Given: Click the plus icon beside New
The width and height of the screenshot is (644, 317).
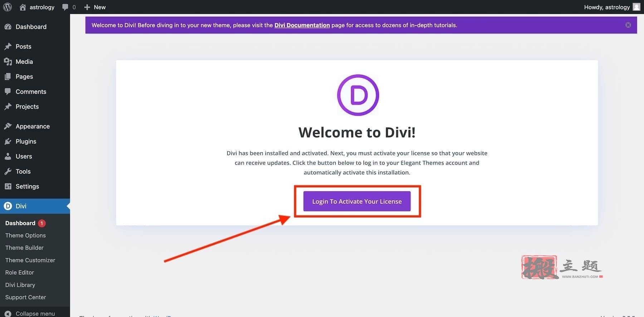Looking at the screenshot, I should [87, 7].
